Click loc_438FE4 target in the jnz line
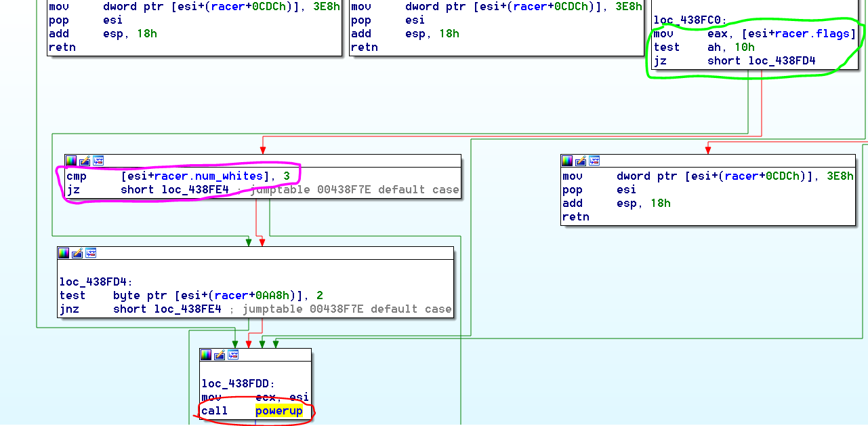 coord(188,309)
